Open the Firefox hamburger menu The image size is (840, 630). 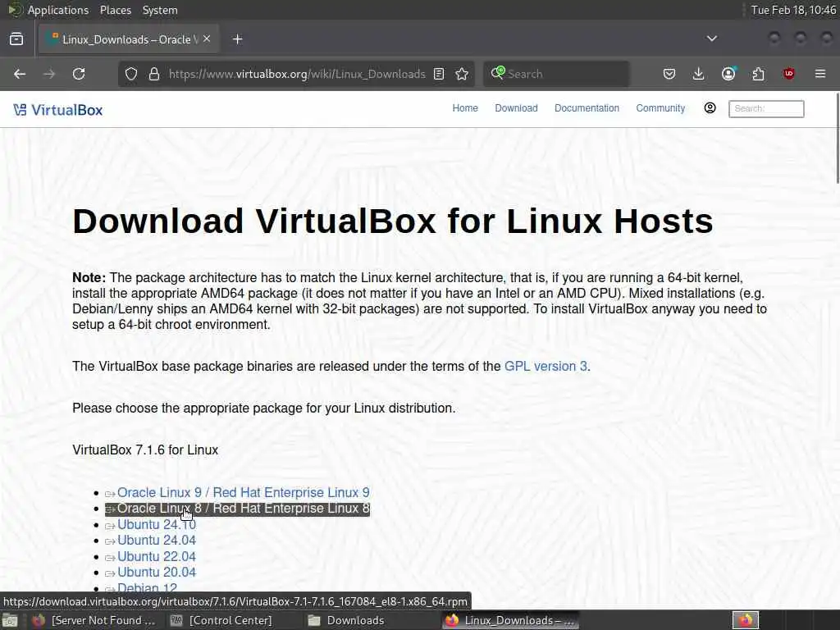pos(820,74)
